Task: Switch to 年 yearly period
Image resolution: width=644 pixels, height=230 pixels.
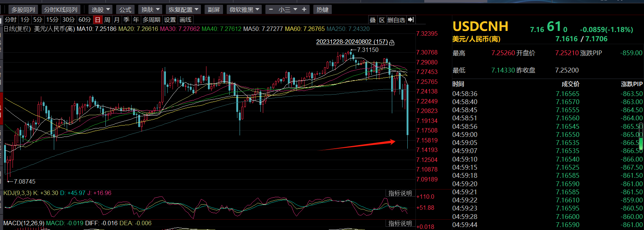Action: pyautogui.click(x=136, y=20)
